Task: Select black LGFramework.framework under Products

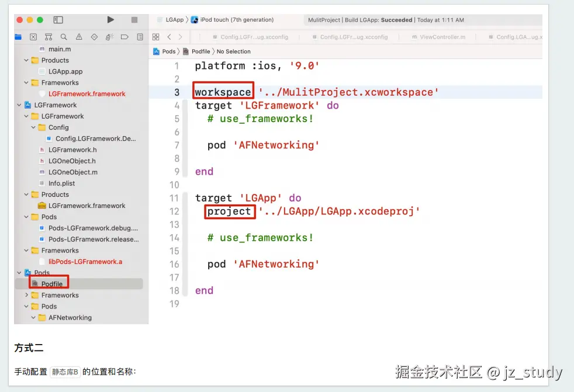Action: [x=87, y=206]
